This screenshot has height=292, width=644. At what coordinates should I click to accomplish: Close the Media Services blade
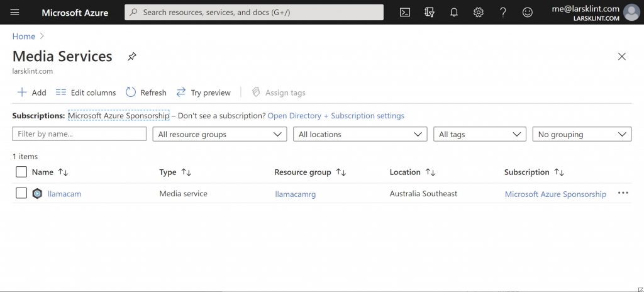[x=622, y=57]
